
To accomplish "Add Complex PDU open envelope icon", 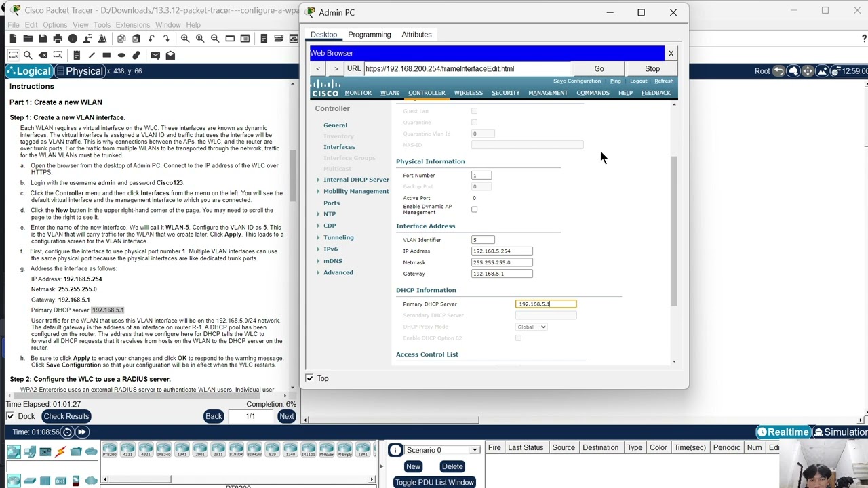I will (x=170, y=55).
